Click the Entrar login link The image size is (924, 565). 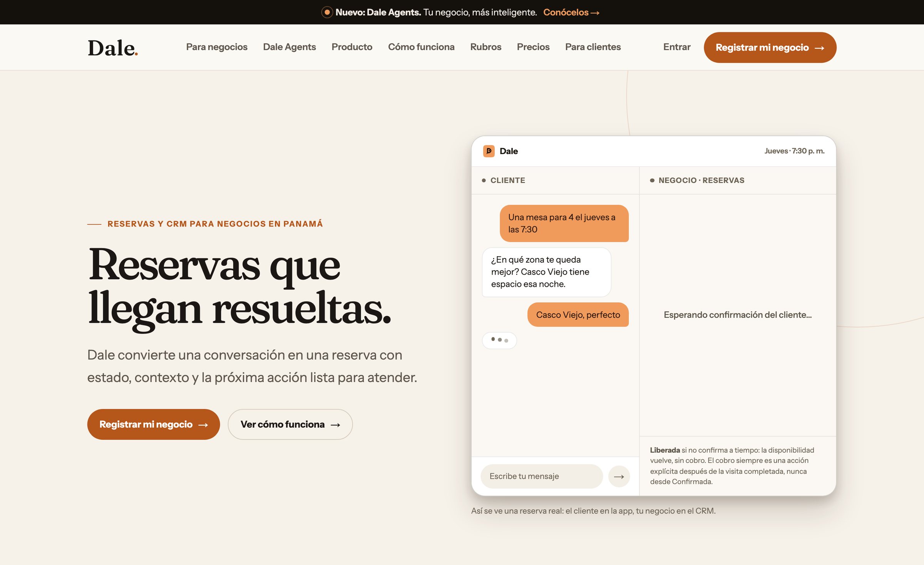tap(677, 47)
